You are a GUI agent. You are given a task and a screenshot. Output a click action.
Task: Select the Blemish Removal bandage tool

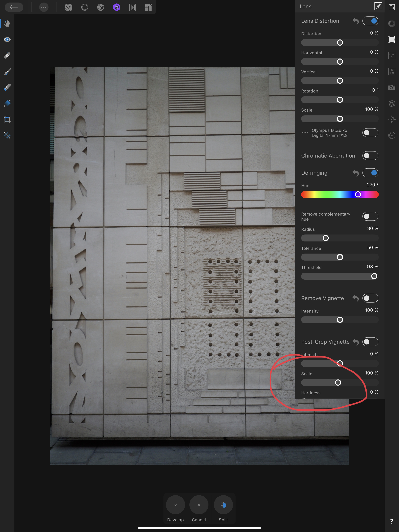pos(7,55)
